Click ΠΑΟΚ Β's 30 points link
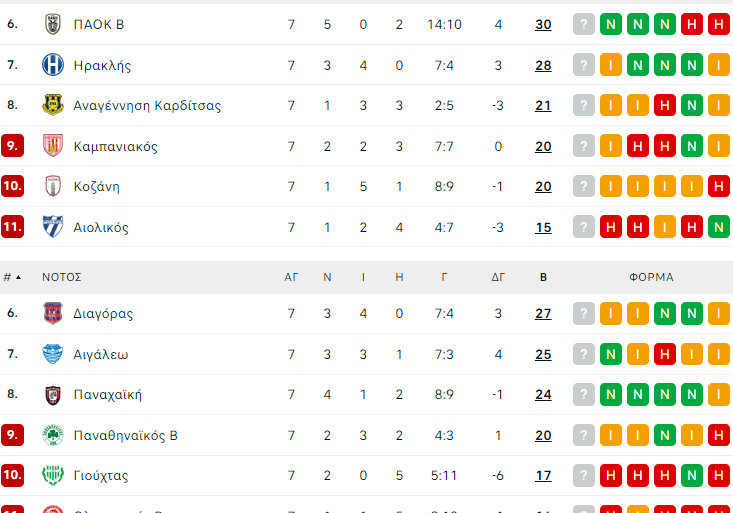This screenshot has height=513, width=733. (543, 24)
